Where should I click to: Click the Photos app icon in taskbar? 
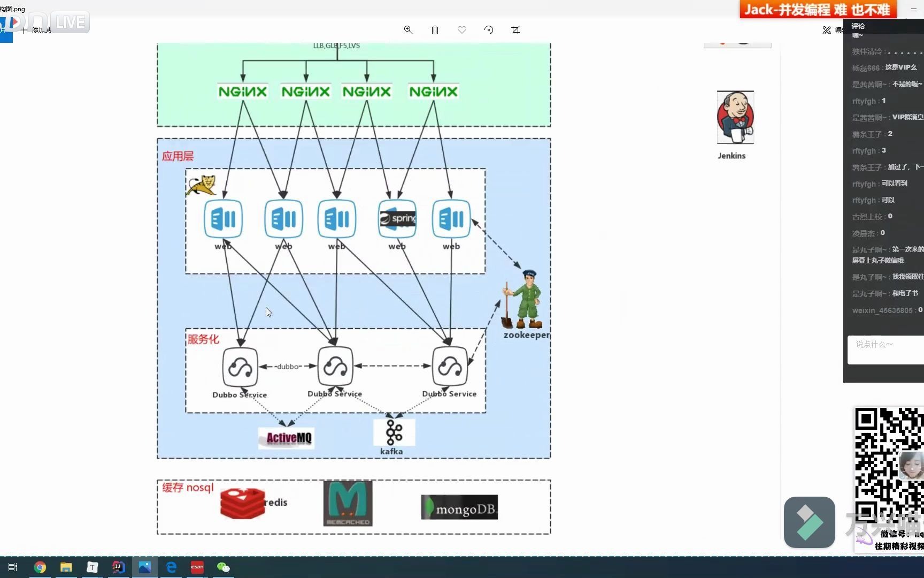145,567
